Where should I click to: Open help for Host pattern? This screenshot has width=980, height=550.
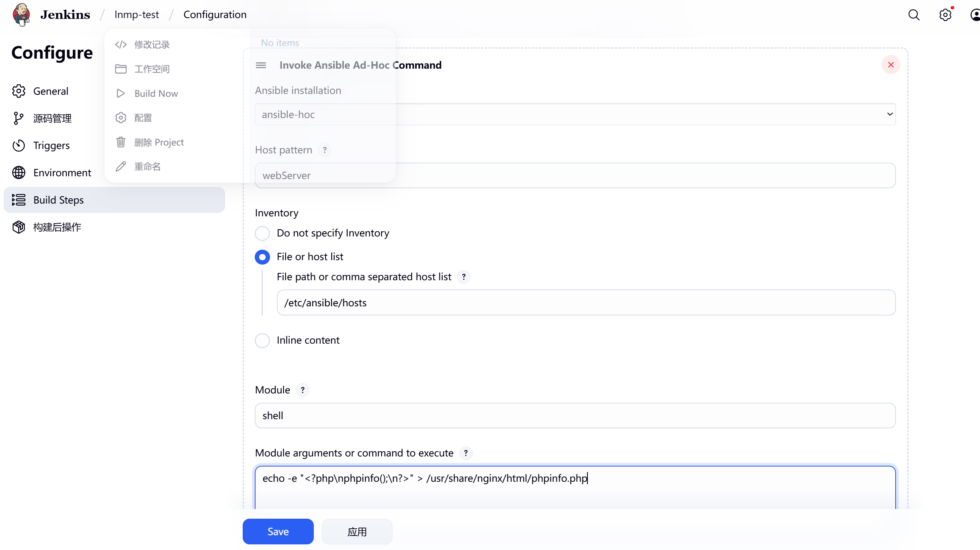coord(325,150)
